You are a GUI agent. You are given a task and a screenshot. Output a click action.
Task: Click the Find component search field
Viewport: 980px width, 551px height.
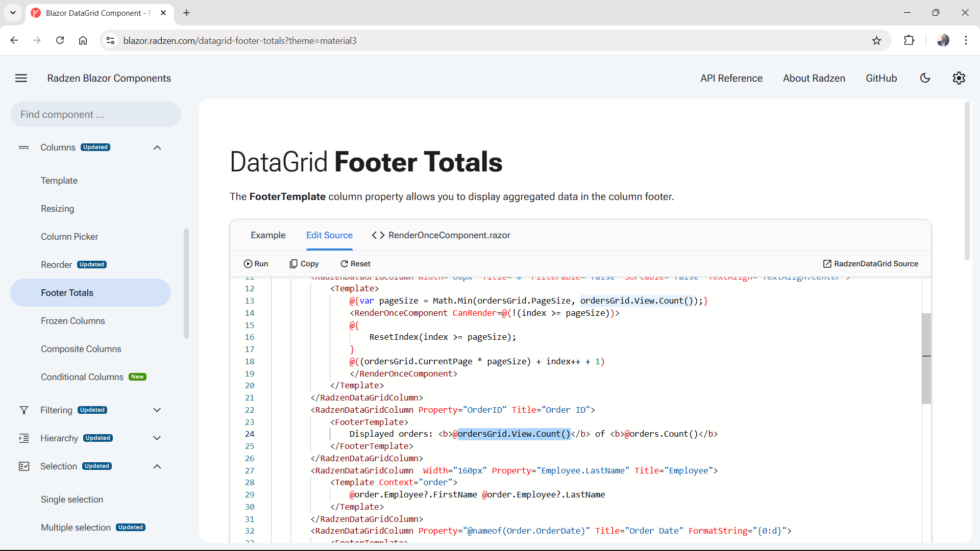(x=95, y=114)
